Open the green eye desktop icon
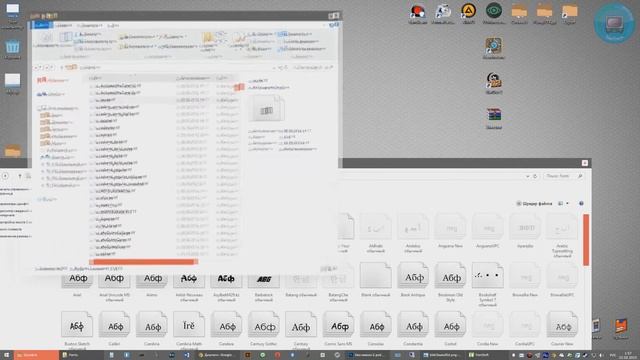Image resolution: width=640 pixels, height=360 pixels. pos(494,13)
